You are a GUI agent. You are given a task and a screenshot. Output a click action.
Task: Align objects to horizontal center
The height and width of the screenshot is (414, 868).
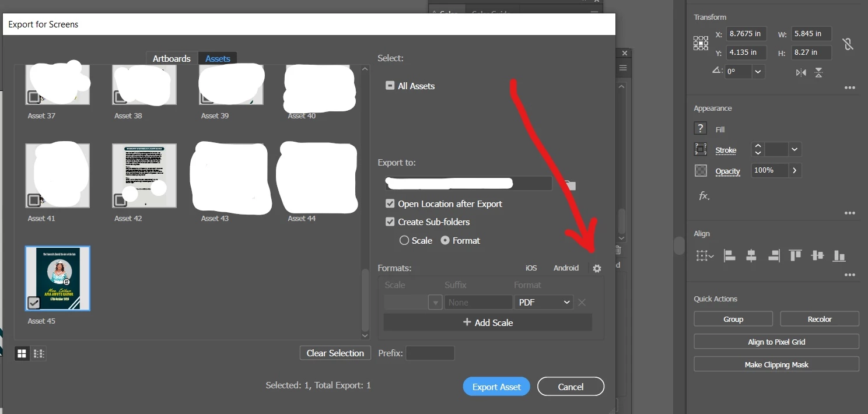pos(751,255)
